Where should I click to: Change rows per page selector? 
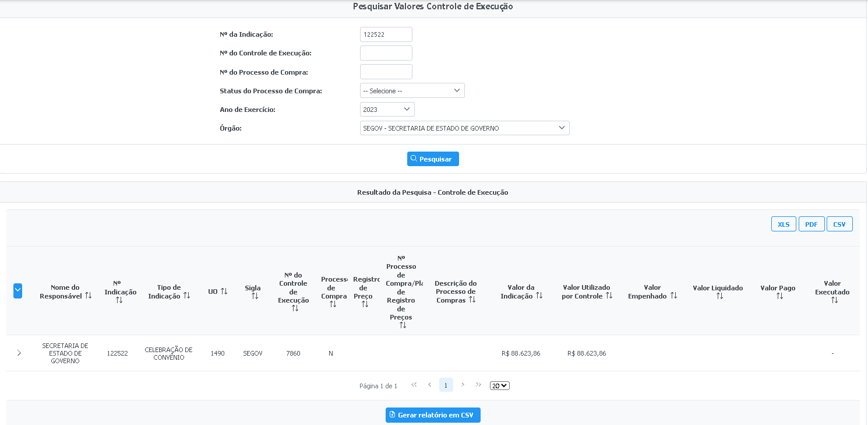499,385
